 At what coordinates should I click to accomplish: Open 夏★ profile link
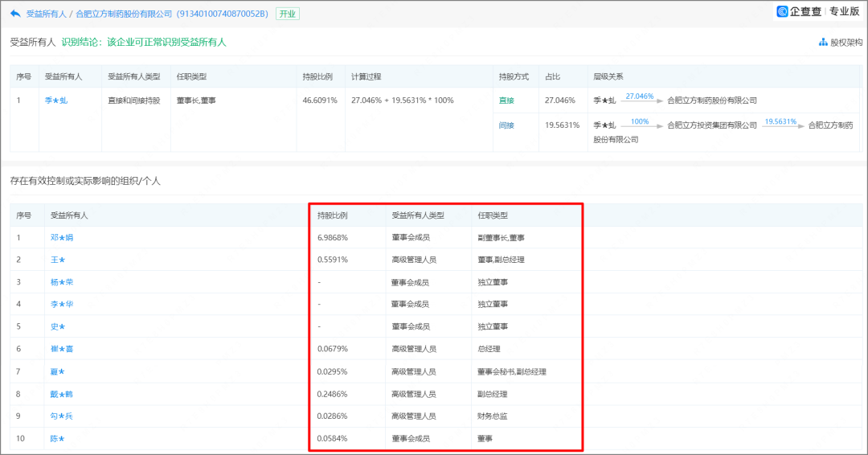58,371
